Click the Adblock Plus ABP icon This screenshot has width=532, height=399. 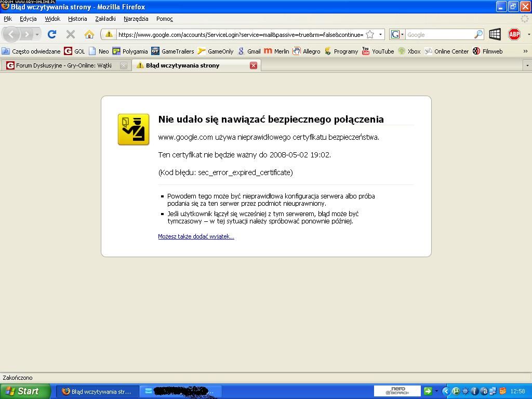(x=514, y=34)
